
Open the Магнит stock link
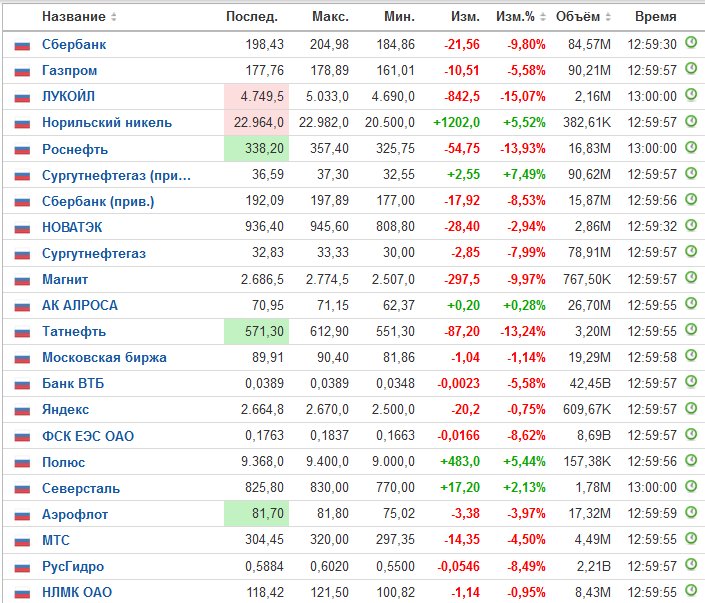[x=65, y=279]
